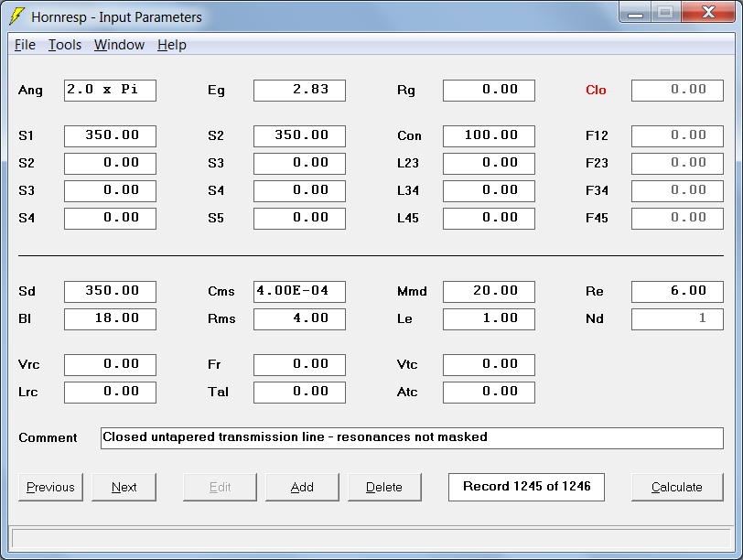
Task: Select the Con field showing 100.00
Action: point(489,136)
